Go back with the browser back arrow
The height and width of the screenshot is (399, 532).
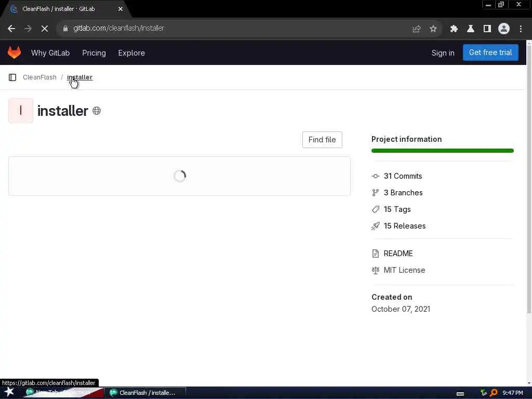11,29
